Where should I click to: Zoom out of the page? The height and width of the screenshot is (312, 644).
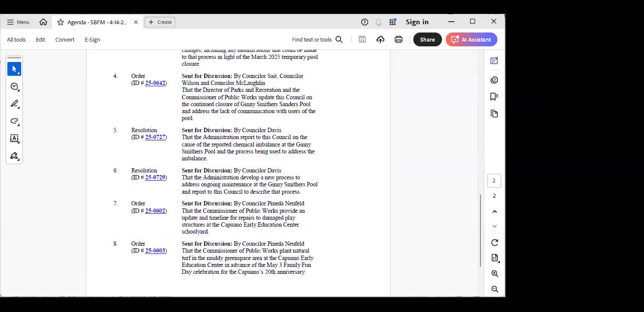pos(495,289)
